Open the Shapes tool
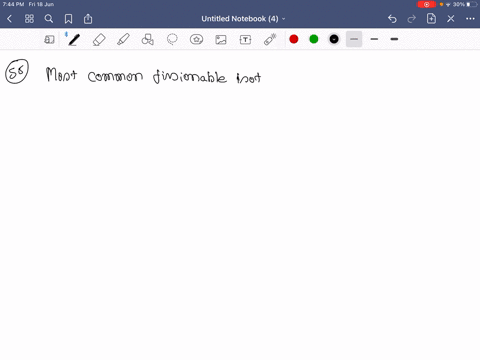Viewport: 480px width, 360px height. 148,39
